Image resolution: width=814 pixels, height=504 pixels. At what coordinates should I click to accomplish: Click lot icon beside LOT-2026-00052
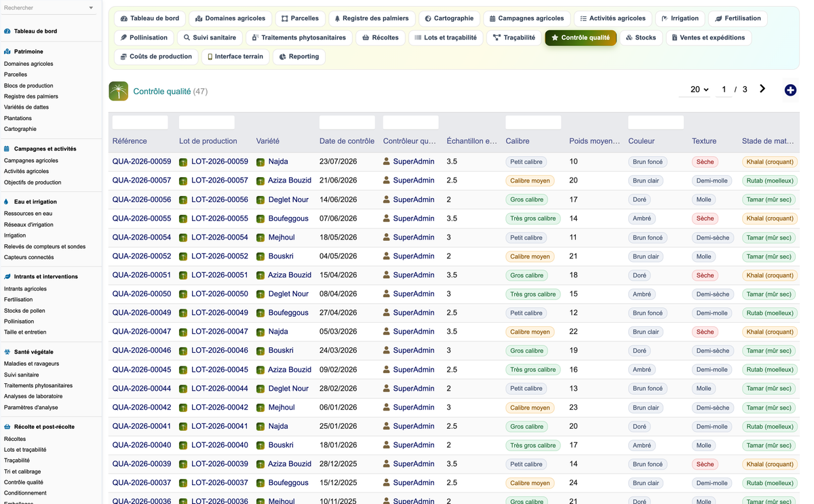[x=183, y=256]
